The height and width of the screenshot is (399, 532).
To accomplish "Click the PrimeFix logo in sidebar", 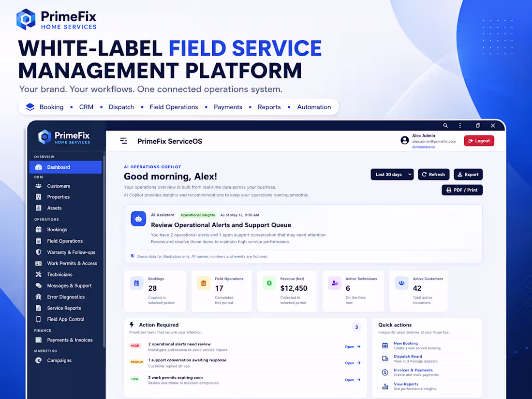I will click(64, 137).
